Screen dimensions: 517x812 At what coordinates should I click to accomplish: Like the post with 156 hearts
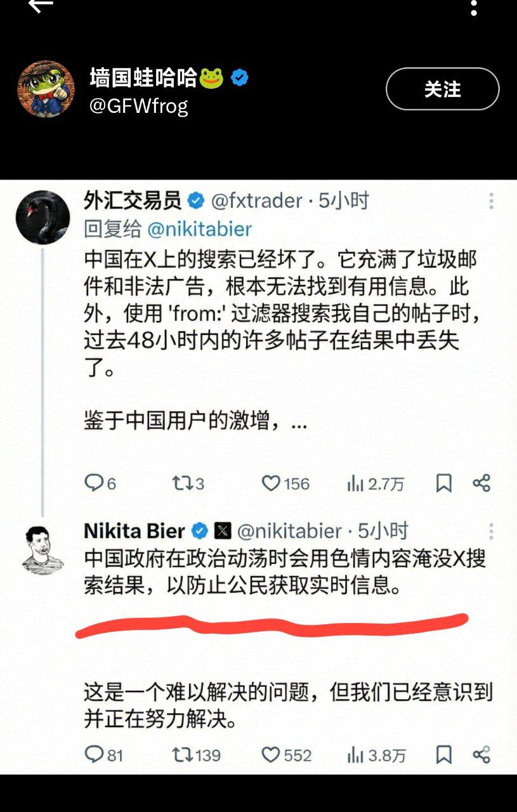point(285,484)
